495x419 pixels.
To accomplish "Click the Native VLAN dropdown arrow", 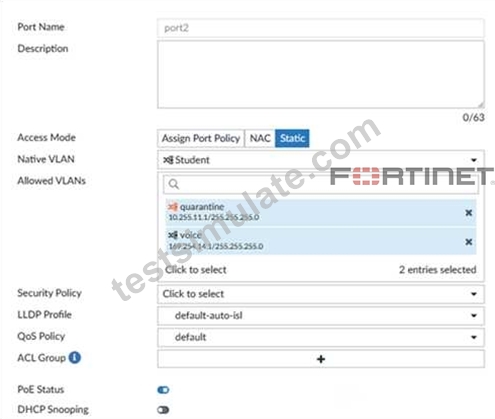I will click(x=474, y=160).
